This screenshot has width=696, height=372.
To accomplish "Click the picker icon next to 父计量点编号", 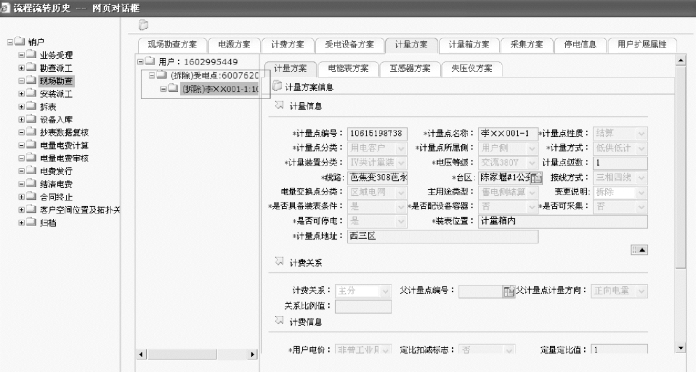I will click(x=509, y=291).
